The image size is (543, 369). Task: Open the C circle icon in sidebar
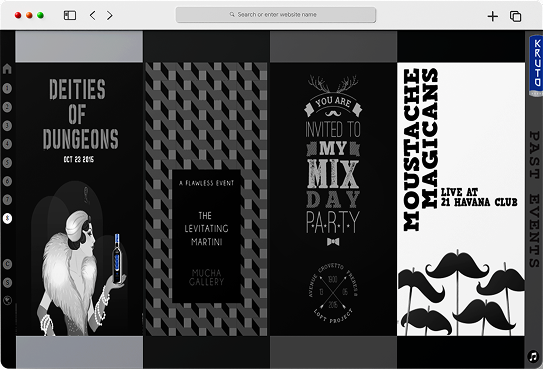(7, 264)
